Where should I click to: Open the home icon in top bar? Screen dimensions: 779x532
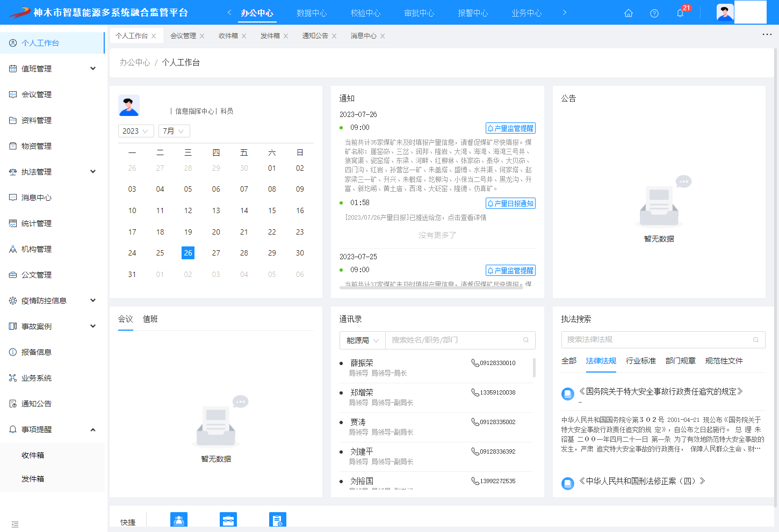click(628, 13)
